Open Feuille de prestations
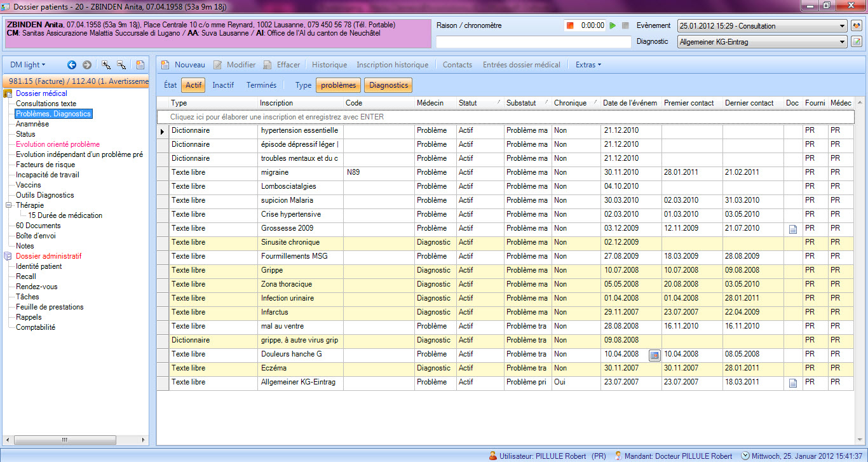Image resolution: width=868 pixels, height=462 pixels. [50, 307]
